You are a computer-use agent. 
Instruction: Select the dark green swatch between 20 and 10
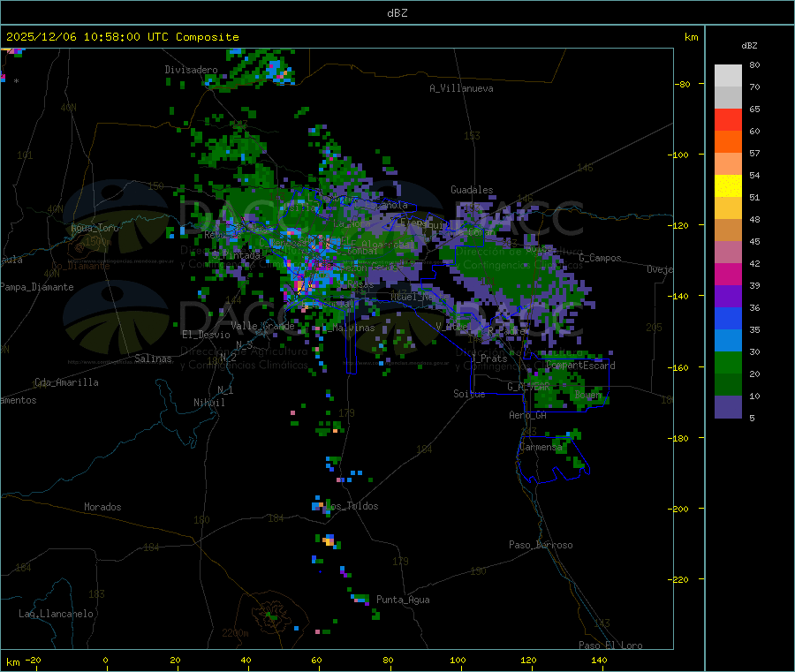(x=728, y=385)
